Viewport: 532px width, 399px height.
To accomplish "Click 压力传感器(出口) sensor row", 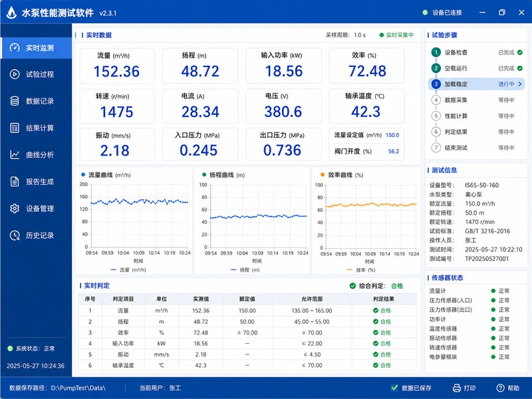I will click(476, 310).
